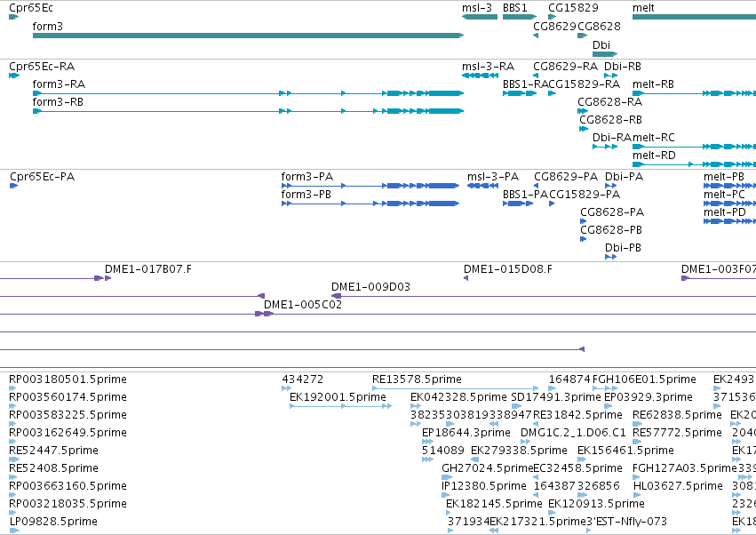Click the EK279338.5prime EST label
The height and width of the screenshot is (535, 756).
click(520, 451)
